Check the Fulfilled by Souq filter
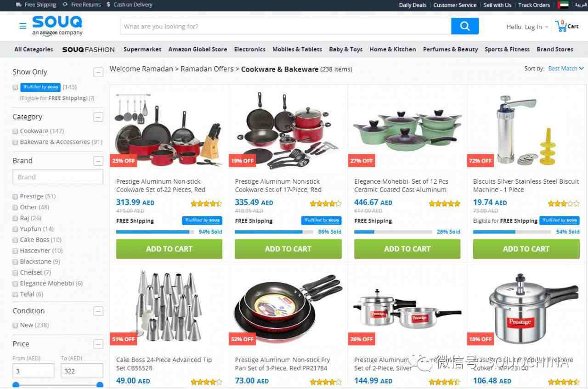The height and width of the screenshot is (389, 588). 15,87
